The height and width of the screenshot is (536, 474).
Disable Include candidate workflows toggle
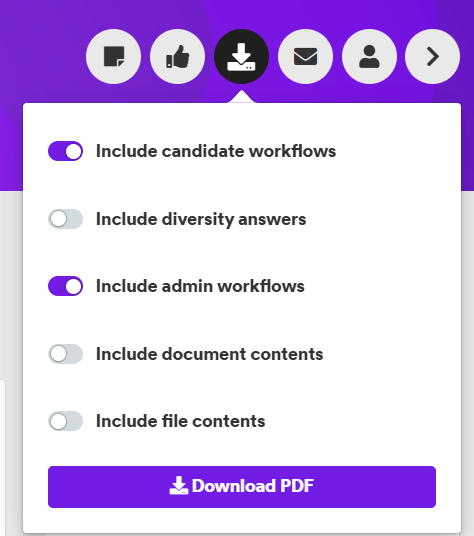coord(65,151)
